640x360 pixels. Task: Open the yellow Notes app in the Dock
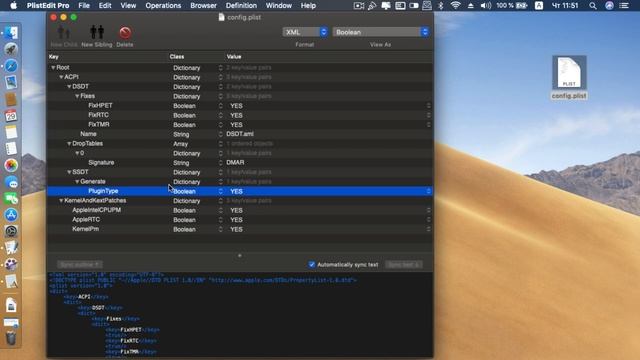tap(11, 132)
